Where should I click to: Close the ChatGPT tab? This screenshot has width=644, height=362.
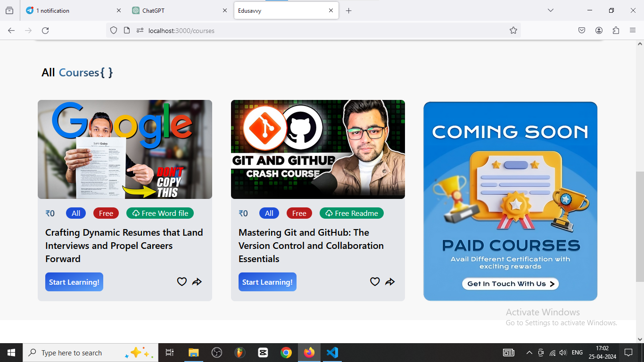(225, 10)
